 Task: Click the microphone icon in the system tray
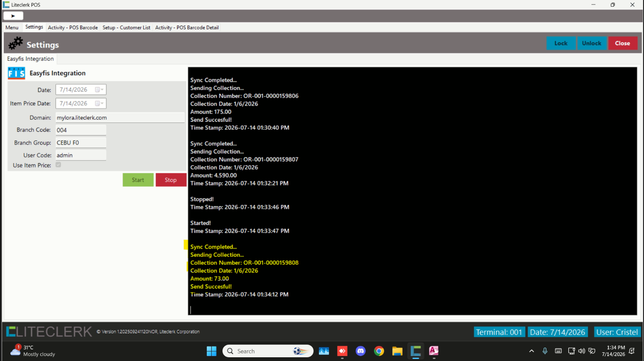(x=545, y=351)
